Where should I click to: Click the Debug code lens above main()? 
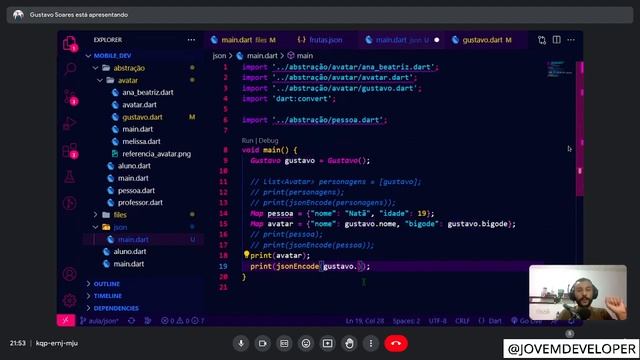(x=268, y=140)
